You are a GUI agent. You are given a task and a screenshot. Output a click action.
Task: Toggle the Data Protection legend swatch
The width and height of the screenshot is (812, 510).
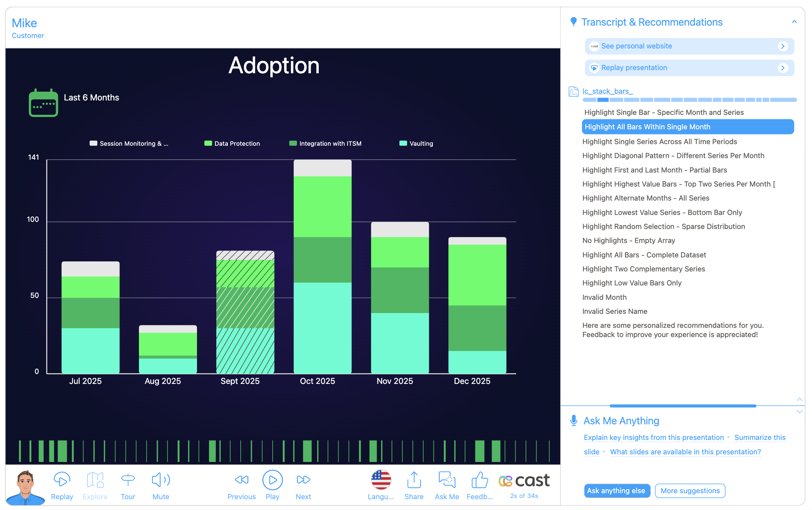208,144
